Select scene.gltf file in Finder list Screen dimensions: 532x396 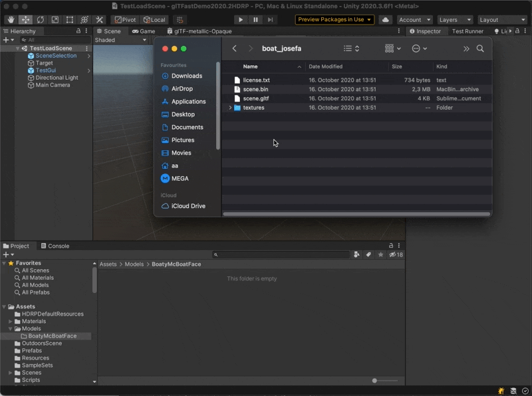(x=256, y=98)
